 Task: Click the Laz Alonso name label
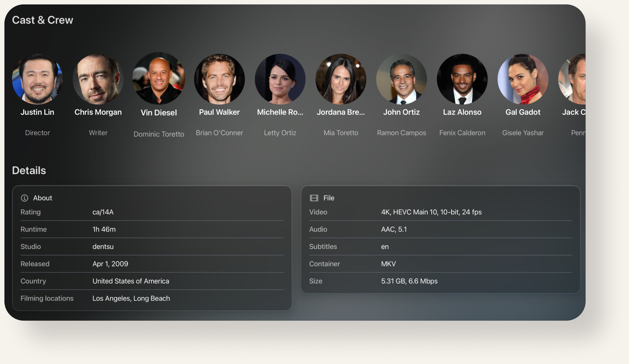(462, 112)
